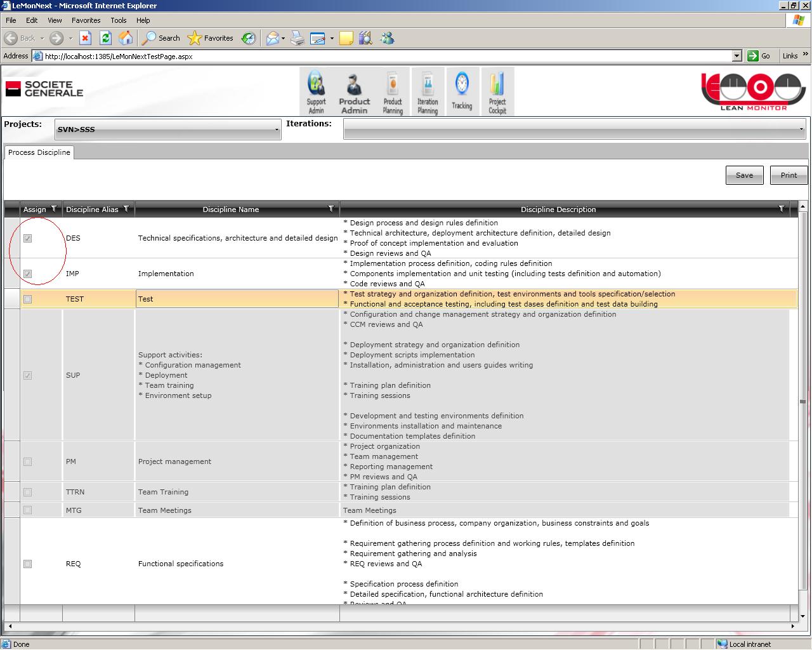Check the Assign box for TEST
Screen dimensions: 812x650
pos(27,299)
